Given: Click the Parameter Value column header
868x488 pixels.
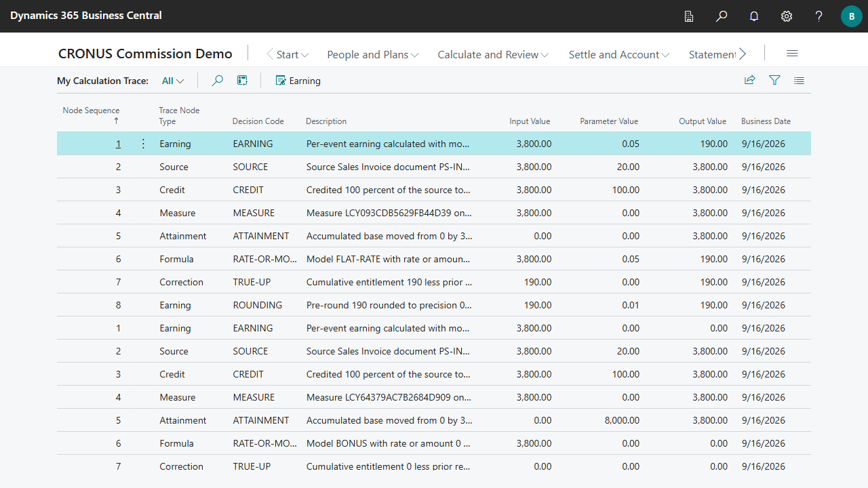Looking at the screenshot, I should (609, 121).
